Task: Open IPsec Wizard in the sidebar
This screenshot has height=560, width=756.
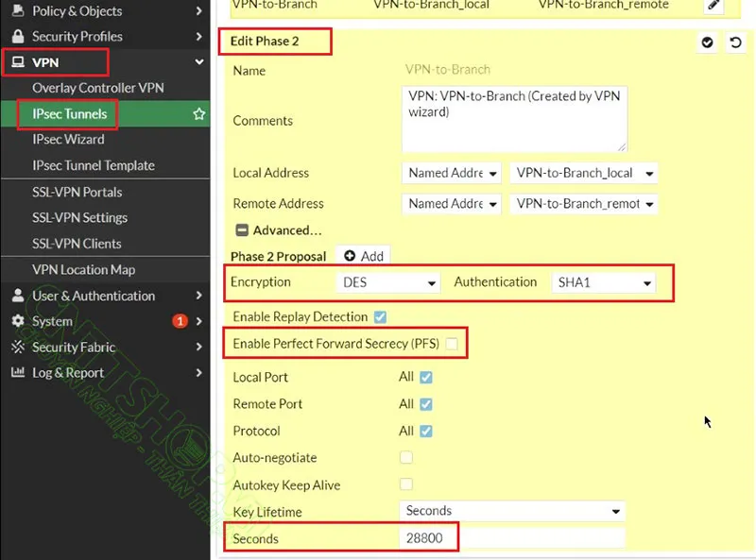Action: pos(68,140)
